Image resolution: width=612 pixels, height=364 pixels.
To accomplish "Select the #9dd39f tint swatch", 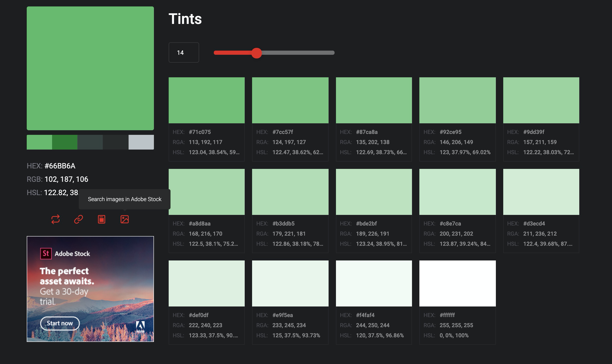I will (541, 100).
